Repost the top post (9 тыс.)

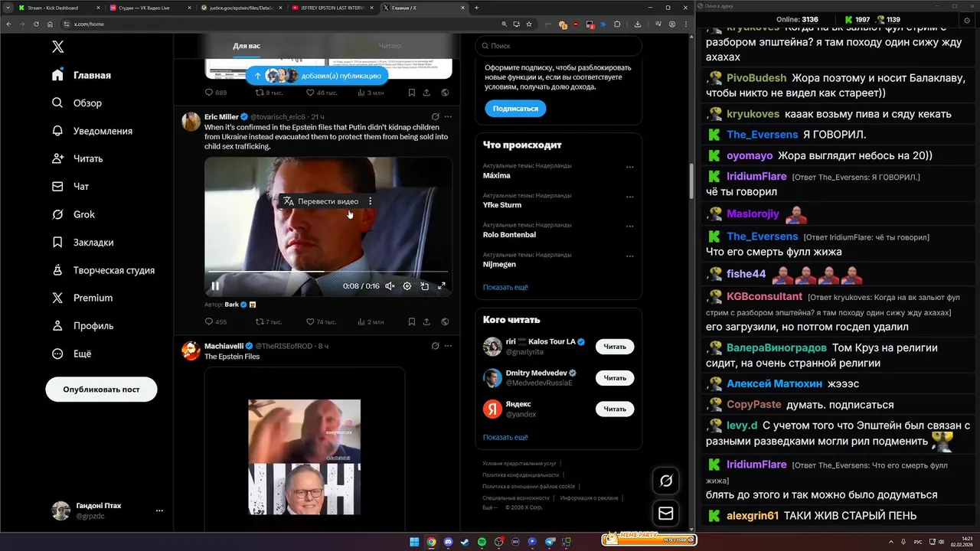[269, 93]
